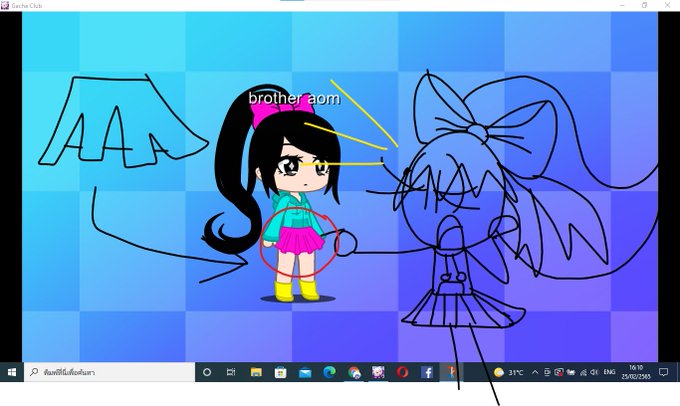This screenshot has height=406, width=680.
Task: Minimize the Gacha Club window
Action: coord(622,5)
